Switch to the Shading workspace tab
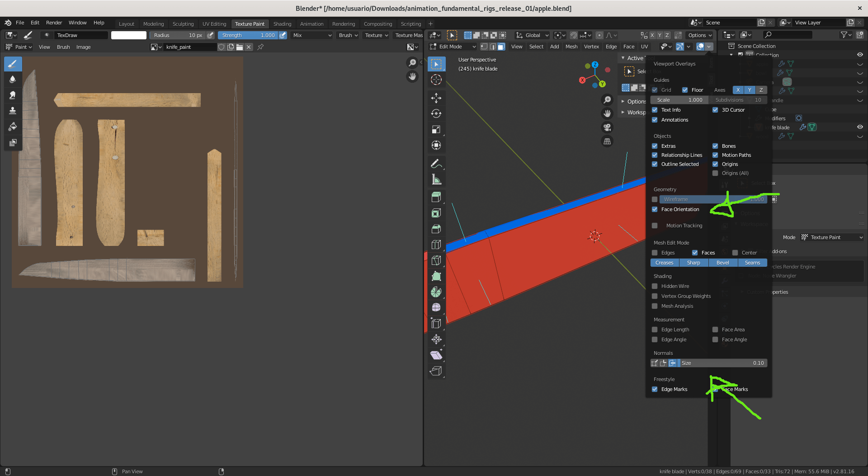This screenshot has height=476, width=868. point(282,24)
